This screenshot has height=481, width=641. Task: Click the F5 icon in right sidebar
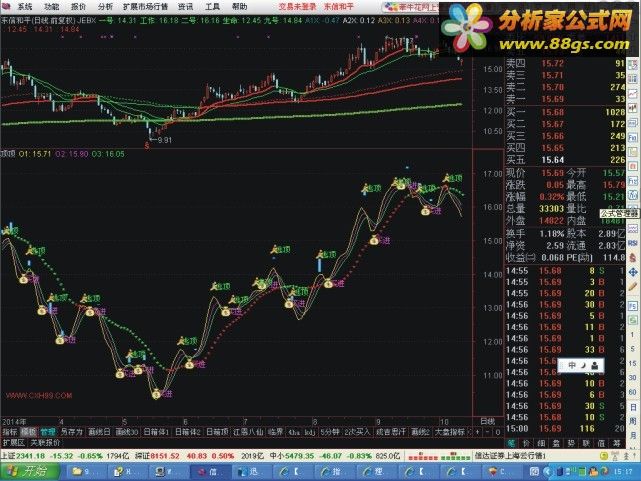coord(633,306)
